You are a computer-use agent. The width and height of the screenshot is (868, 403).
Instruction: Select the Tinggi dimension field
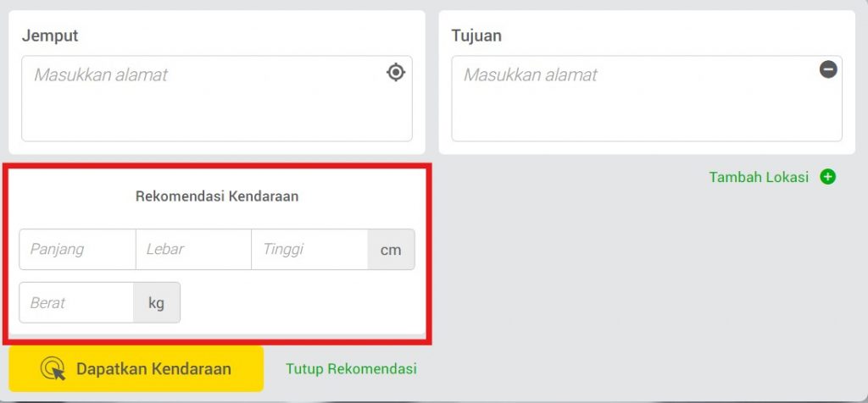(309, 249)
